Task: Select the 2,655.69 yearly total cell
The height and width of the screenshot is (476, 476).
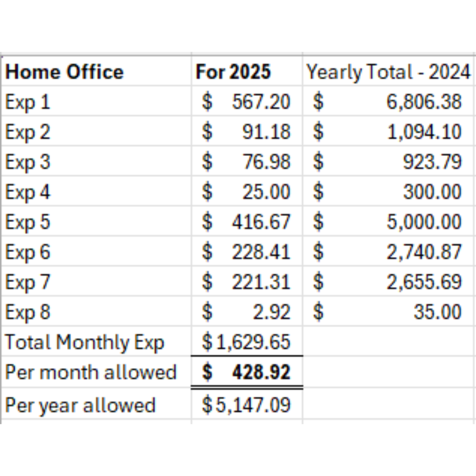Action: tap(424, 282)
